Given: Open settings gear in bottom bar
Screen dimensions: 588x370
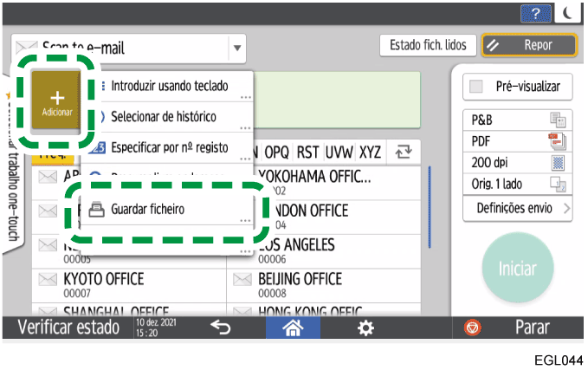Looking at the screenshot, I should point(367,328).
